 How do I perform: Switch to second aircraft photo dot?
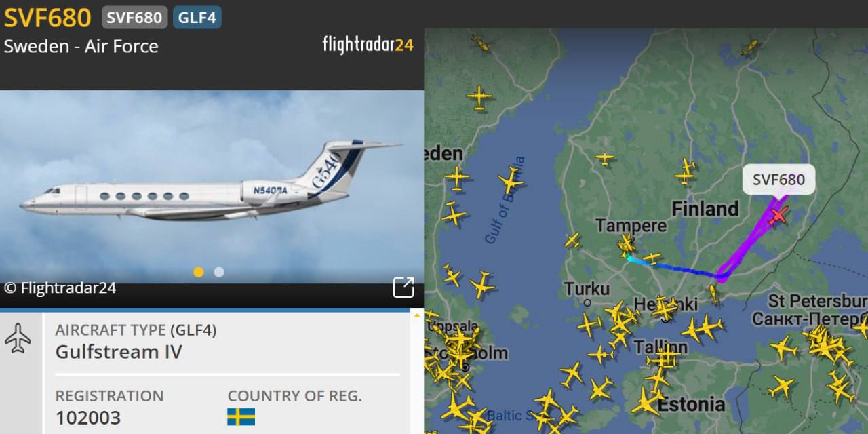pyautogui.click(x=219, y=272)
